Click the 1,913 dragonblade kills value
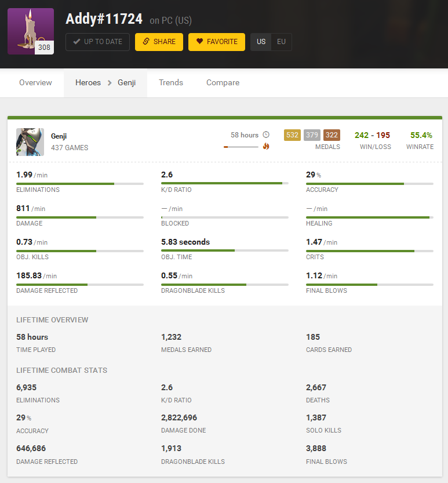The image size is (448, 483). (171, 449)
